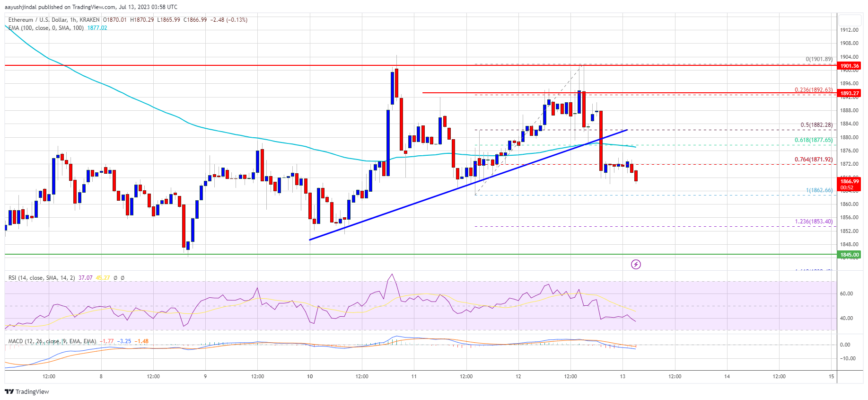Click the high price value H1870.29

142,20
